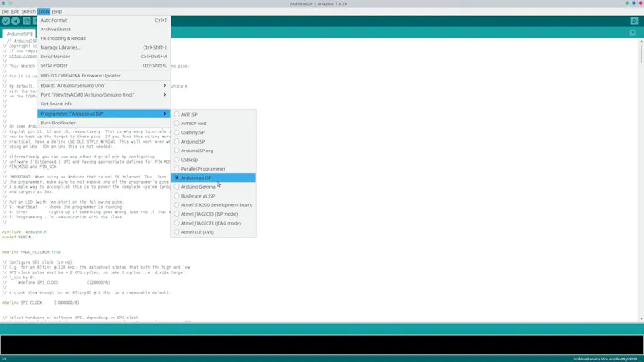Select Atmel-ICE (AVR) programmer
Screen dimensions: 644x362
(213, 231)
